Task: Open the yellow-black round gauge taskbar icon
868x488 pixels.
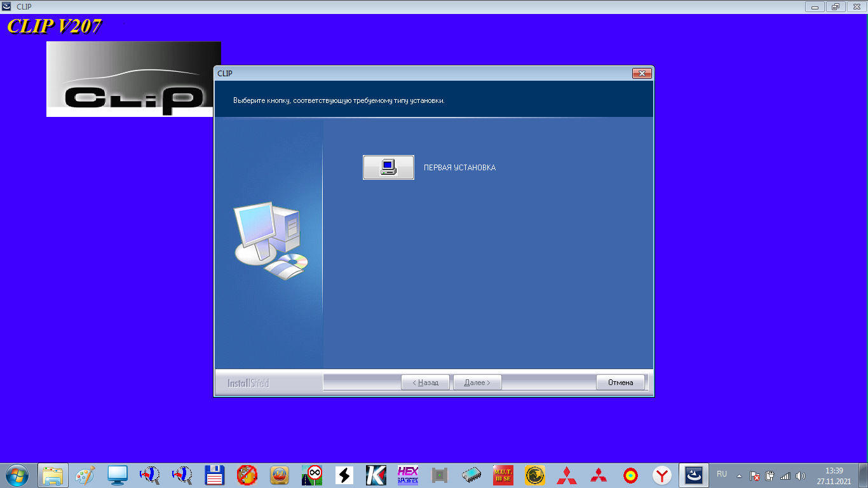Action: point(535,475)
